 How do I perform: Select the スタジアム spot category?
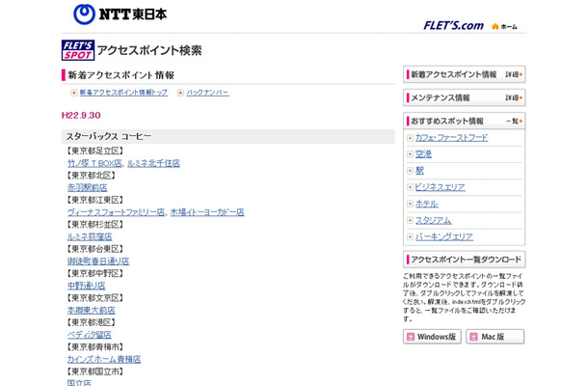pos(434,220)
